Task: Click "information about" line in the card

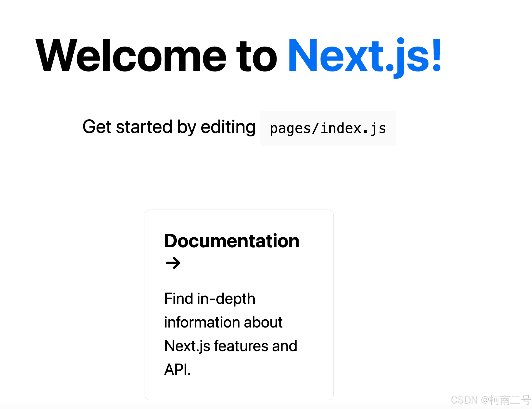Action: tap(223, 322)
